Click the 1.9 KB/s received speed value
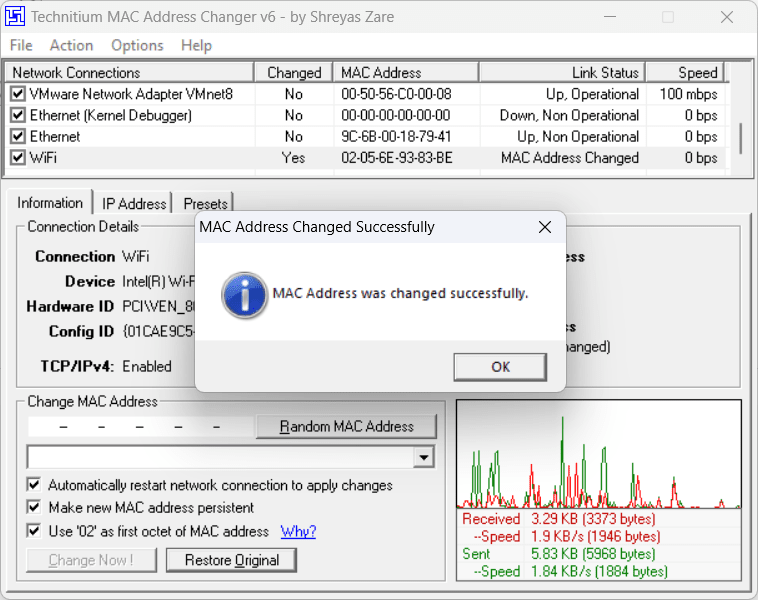 596,536
